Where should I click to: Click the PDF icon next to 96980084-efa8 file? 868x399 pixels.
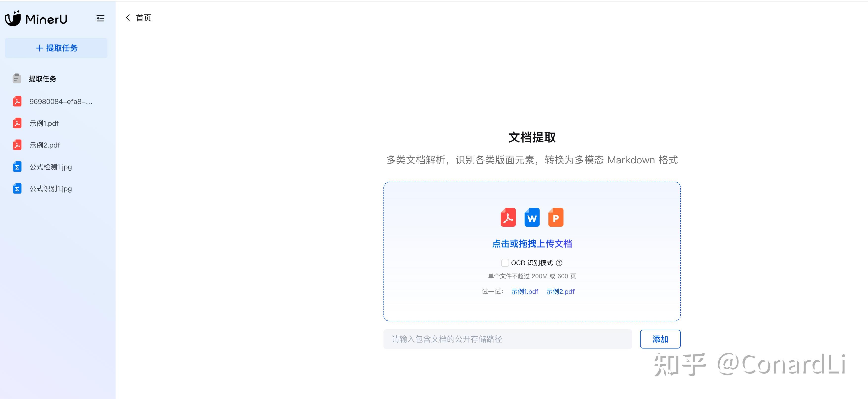pyautogui.click(x=17, y=101)
